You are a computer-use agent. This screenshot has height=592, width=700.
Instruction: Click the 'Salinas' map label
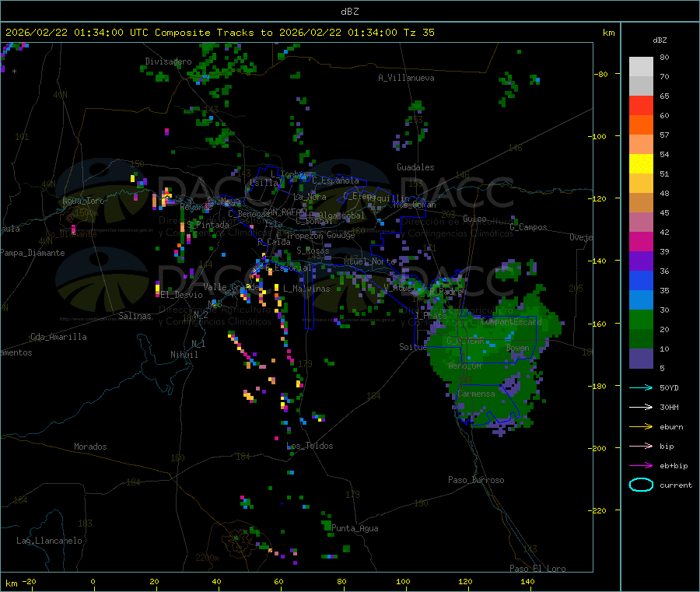(x=135, y=316)
